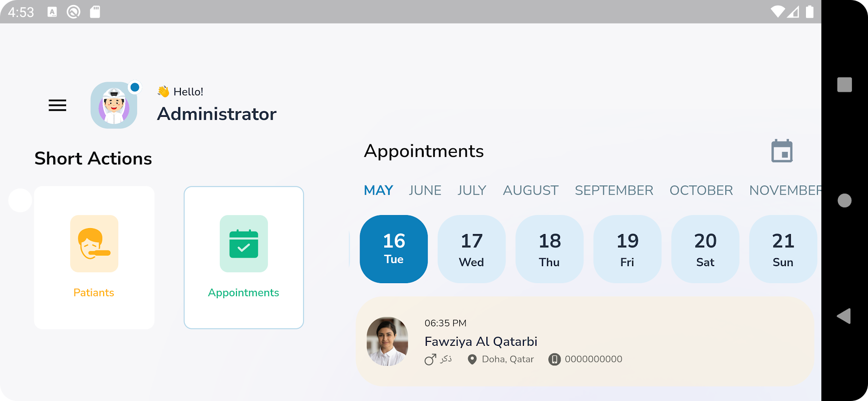
Task: Tap the phone icon beside number
Action: [x=554, y=359]
